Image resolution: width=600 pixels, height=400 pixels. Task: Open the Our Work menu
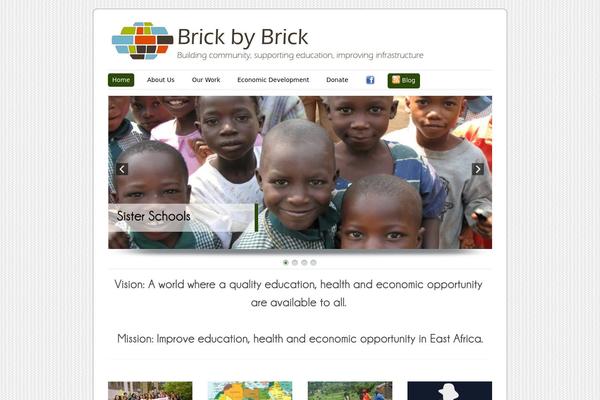206,80
